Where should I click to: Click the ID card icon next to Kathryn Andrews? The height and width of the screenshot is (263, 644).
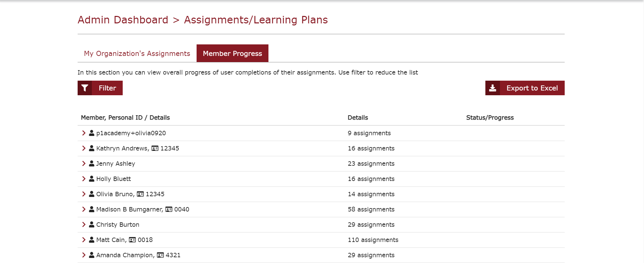tap(155, 148)
